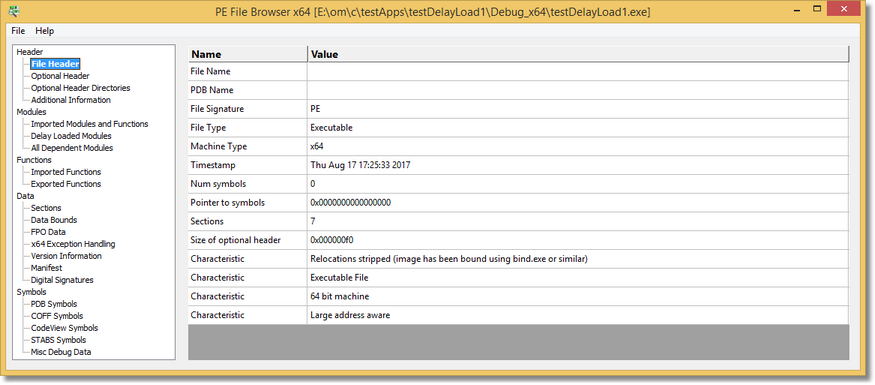875x385 pixels.
Task: Open Manifest tree item
Action: click(46, 268)
